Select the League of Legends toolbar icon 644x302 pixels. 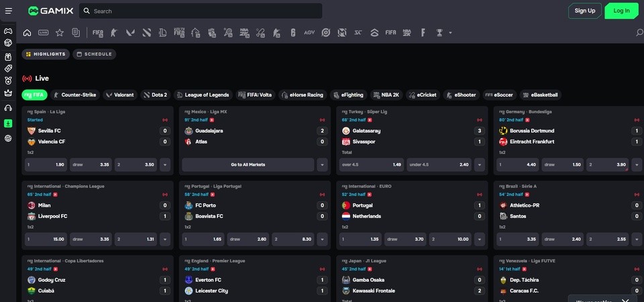pyautogui.click(x=162, y=33)
